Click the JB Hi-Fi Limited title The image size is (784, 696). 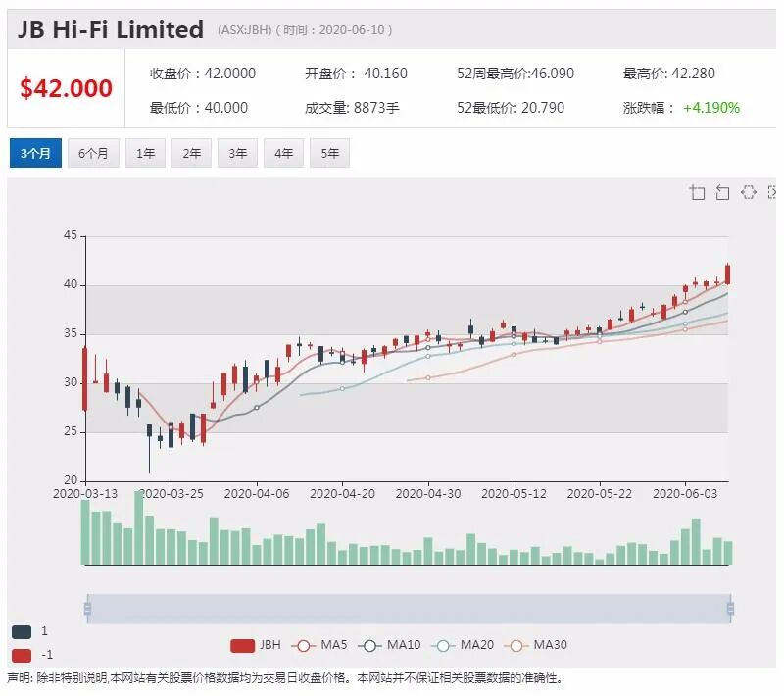point(111,29)
